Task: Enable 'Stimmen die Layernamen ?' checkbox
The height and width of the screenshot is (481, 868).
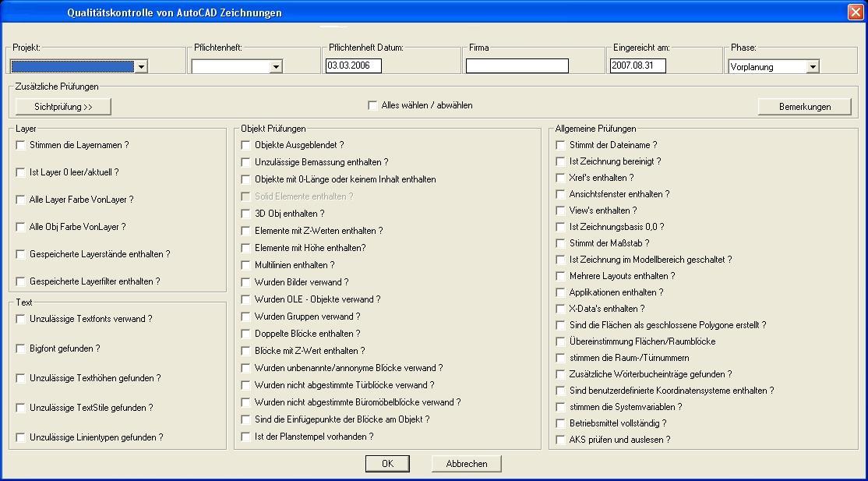Action: click(20, 145)
